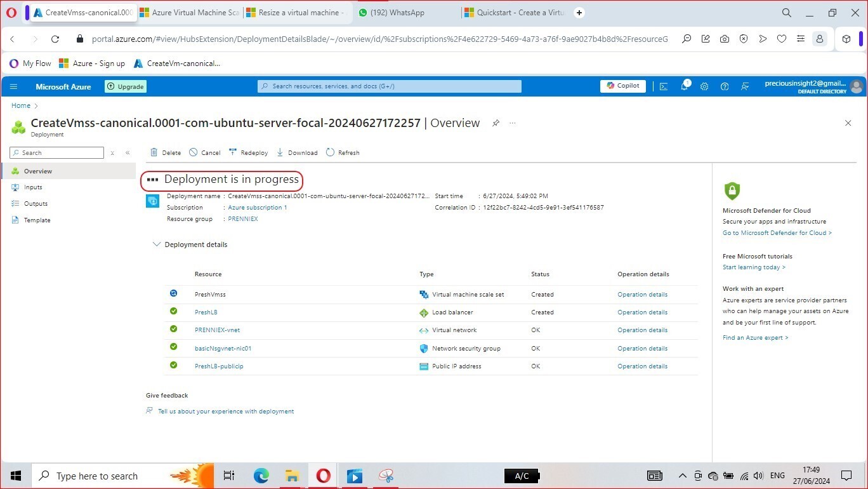Collapse the left blade menu

coord(128,153)
